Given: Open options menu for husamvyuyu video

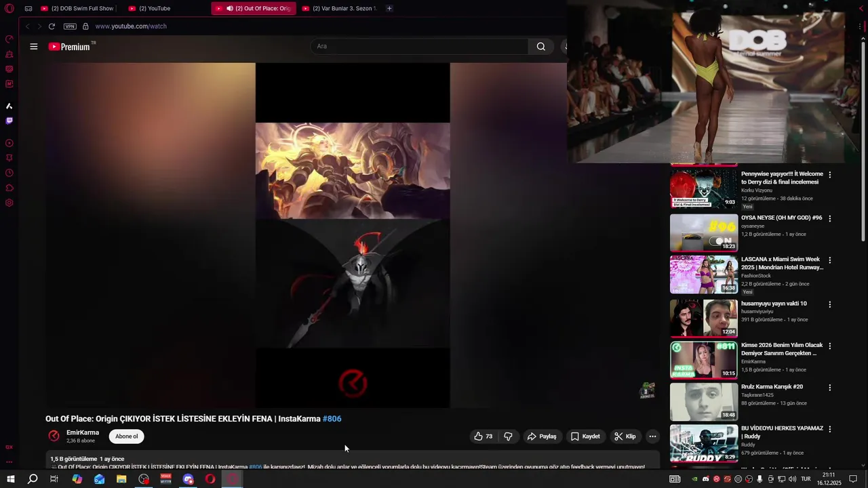Looking at the screenshot, I should (829, 304).
